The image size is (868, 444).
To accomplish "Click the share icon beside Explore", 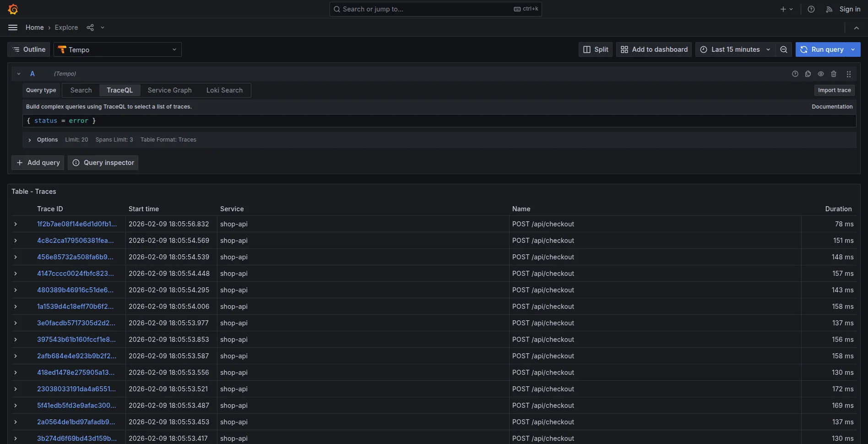I will [x=90, y=27].
